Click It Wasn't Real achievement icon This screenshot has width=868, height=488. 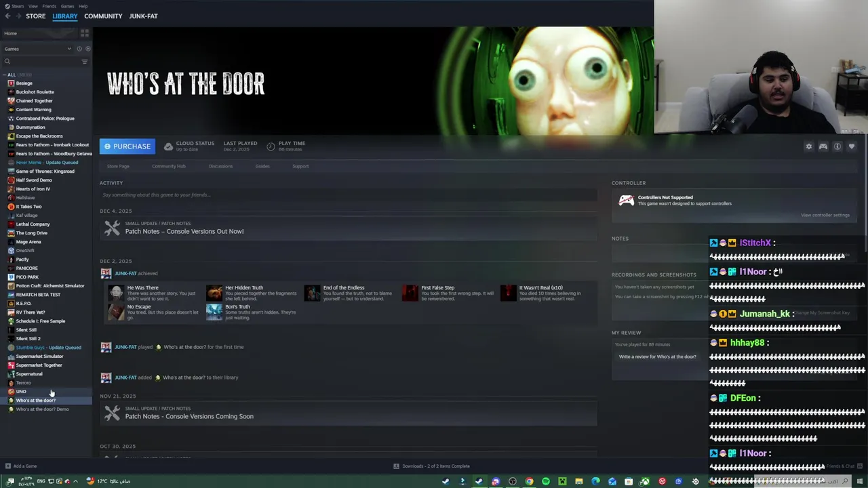(x=508, y=293)
